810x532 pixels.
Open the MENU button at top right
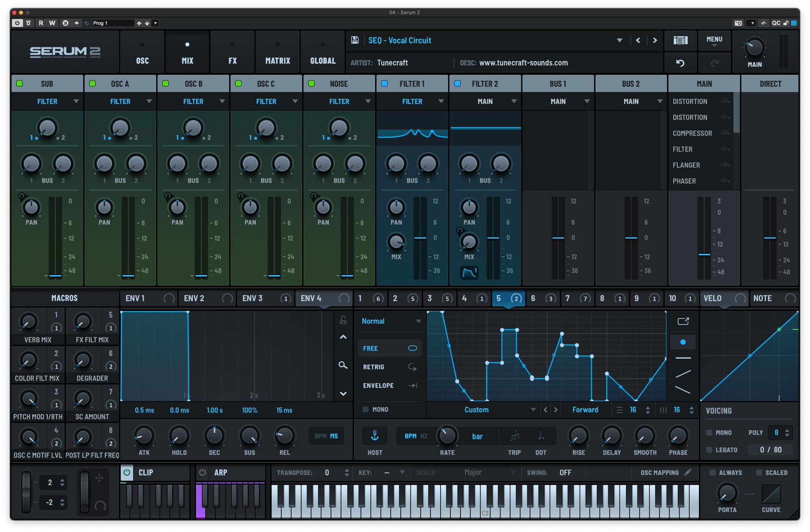pos(714,40)
